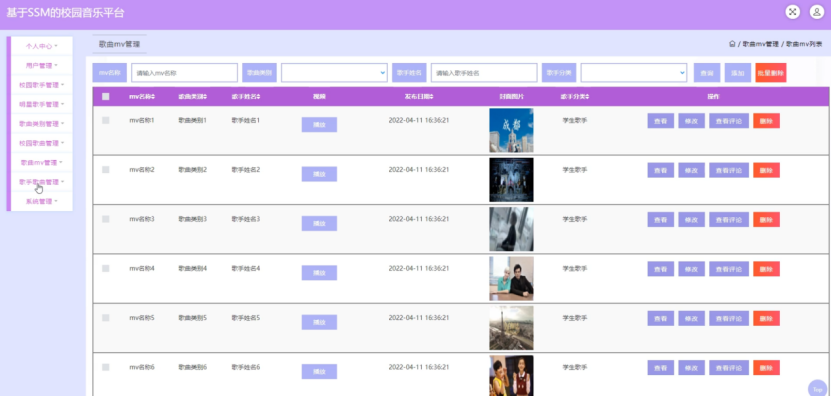Delete mv名称1 with red 删除 button
Viewport: 831px width, 396px height.
click(766, 121)
